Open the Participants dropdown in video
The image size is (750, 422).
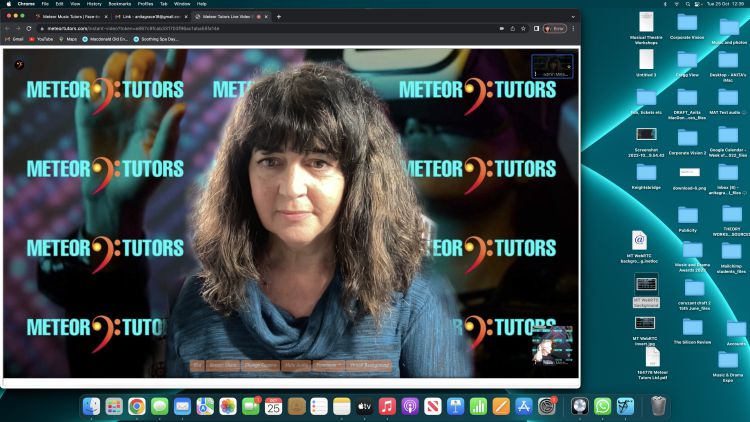point(328,365)
